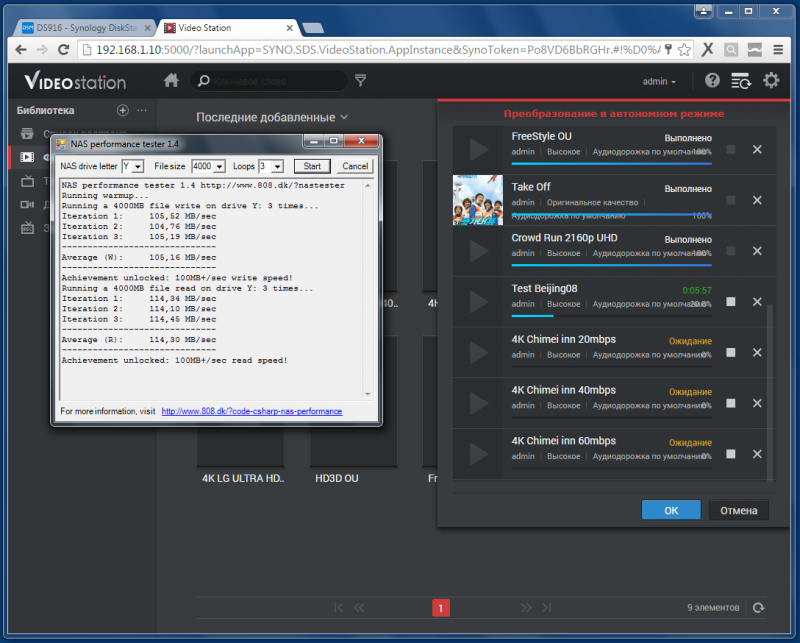Image resolution: width=800 pixels, height=643 pixels.
Task: Open library more options ellipsis
Action: point(142,110)
